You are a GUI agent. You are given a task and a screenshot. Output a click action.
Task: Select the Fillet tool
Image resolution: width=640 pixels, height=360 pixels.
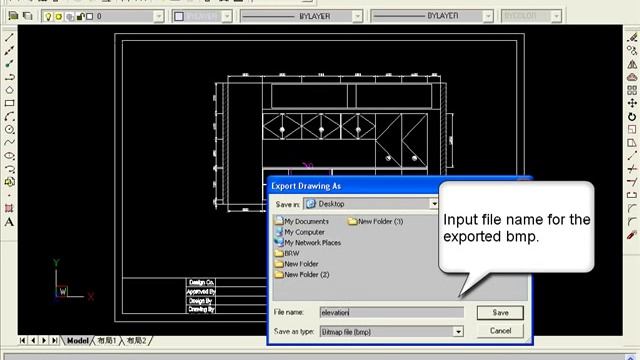[632, 222]
